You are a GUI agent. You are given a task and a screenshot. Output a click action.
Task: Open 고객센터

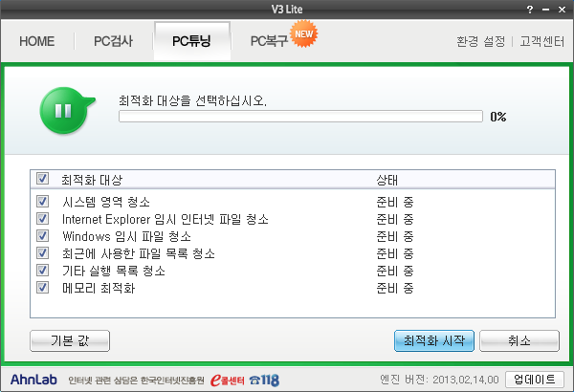[x=541, y=41]
